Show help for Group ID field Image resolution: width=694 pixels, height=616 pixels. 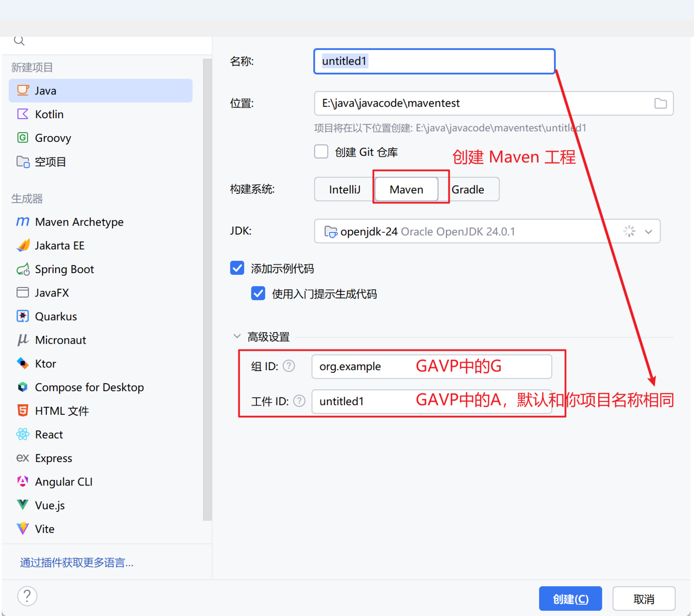pos(289,366)
